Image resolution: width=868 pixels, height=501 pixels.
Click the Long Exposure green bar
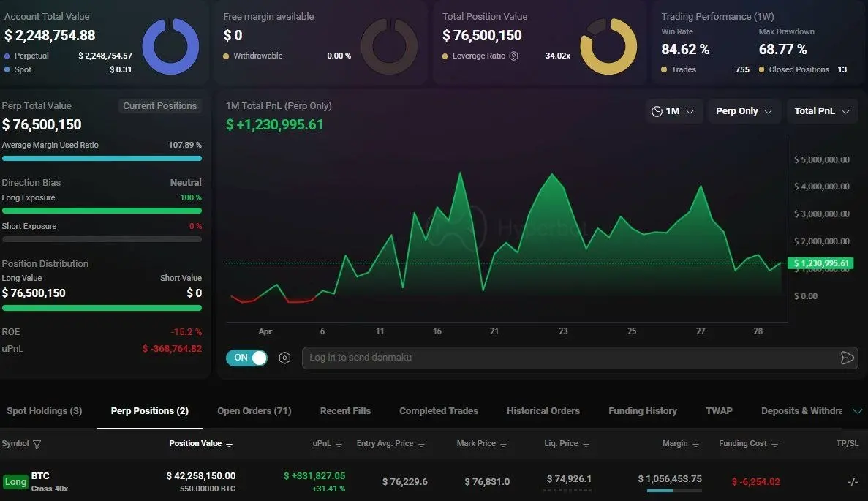tap(102, 211)
